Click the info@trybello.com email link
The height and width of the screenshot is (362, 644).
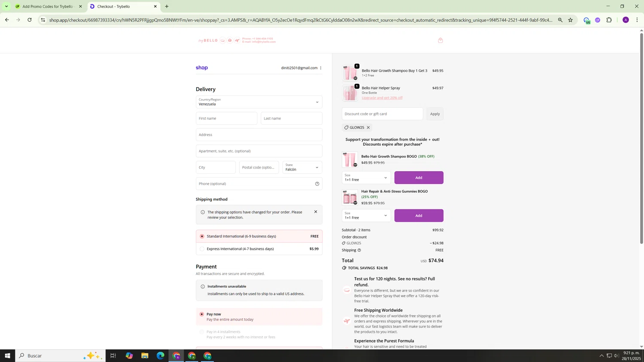(264, 42)
